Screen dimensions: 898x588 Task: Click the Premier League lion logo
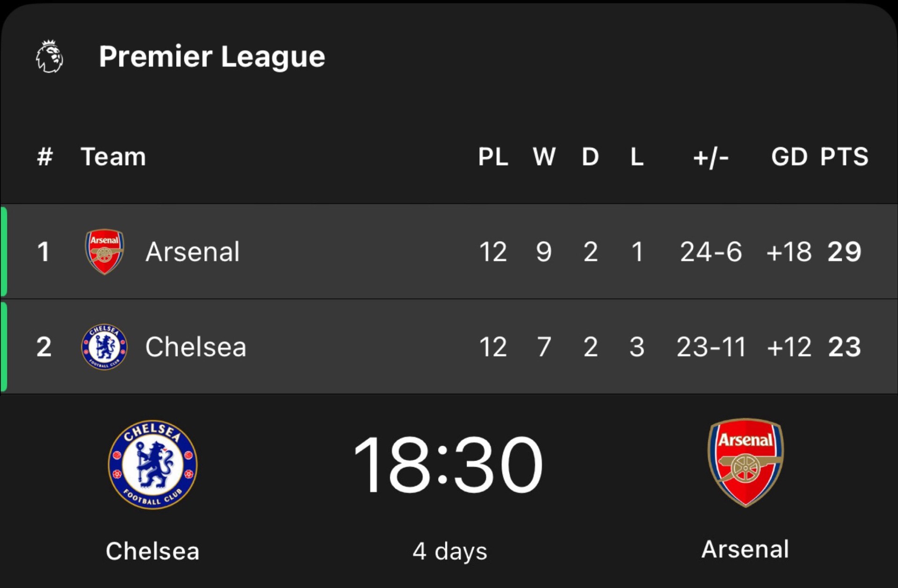pos(50,57)
